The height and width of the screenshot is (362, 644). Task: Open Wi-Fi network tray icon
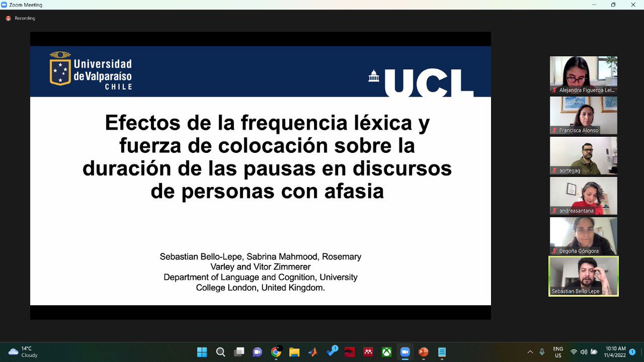point(574,352)
